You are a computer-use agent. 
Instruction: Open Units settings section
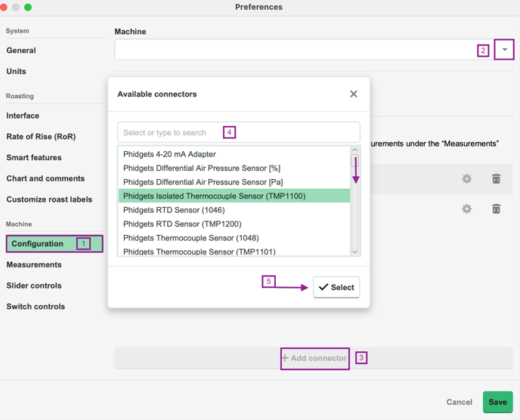coord(17,71)
